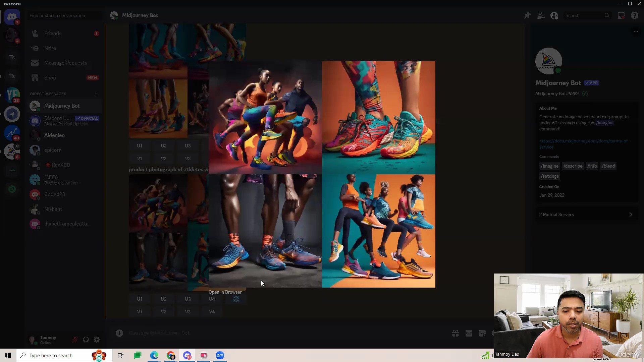The width and height of the screenshot is (644, 362).
Task: Open the GIF picker icon
Action: [x=469, y=333]
